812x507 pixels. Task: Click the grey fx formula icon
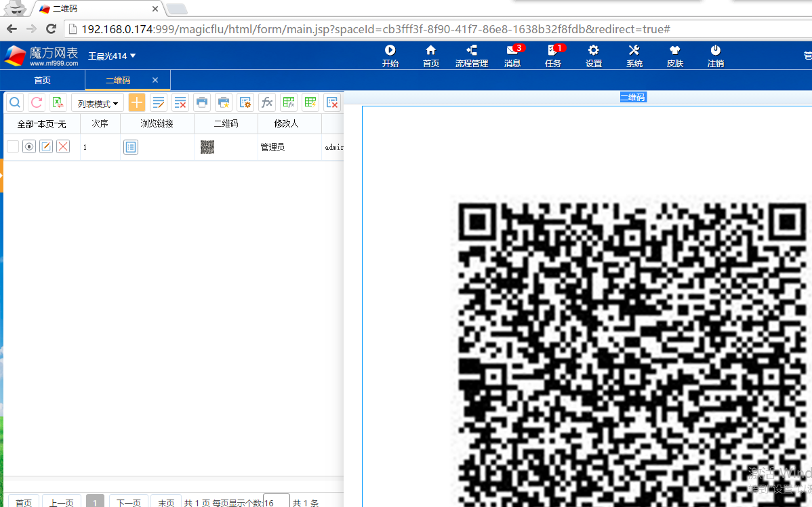click(267, 102)
